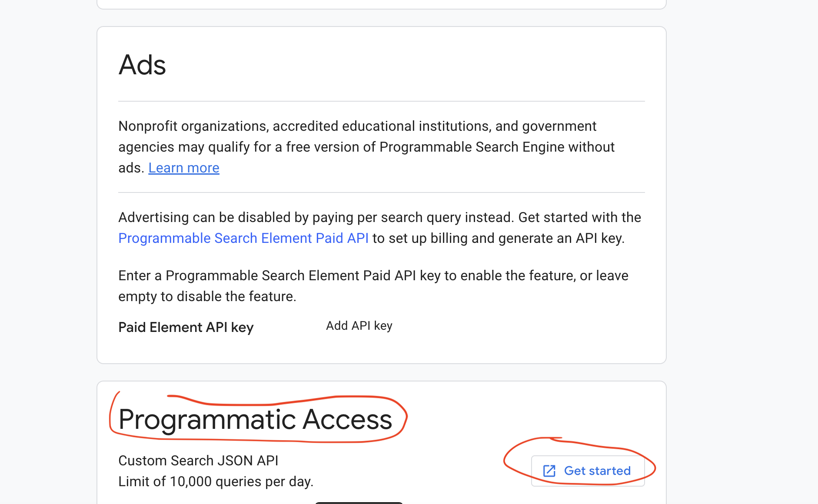Open Programmable Search Element Paid API link
The width and height of the screenshot is (818, 504).
click(x=243, y=238)
